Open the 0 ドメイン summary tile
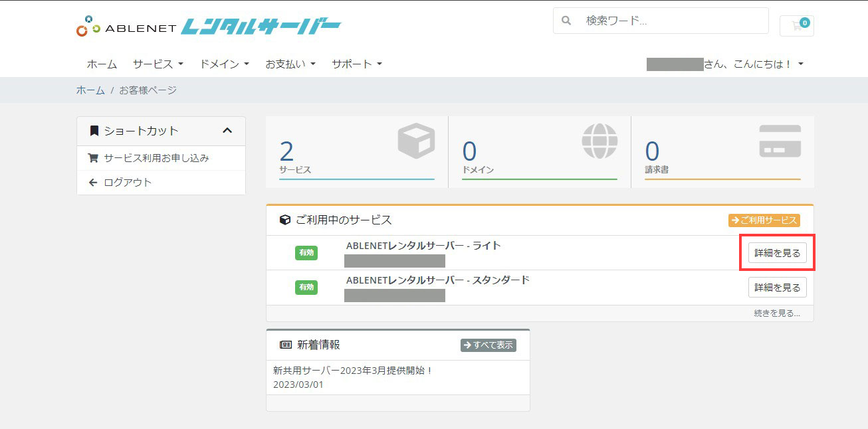868x429 pixels. (540, 152)
